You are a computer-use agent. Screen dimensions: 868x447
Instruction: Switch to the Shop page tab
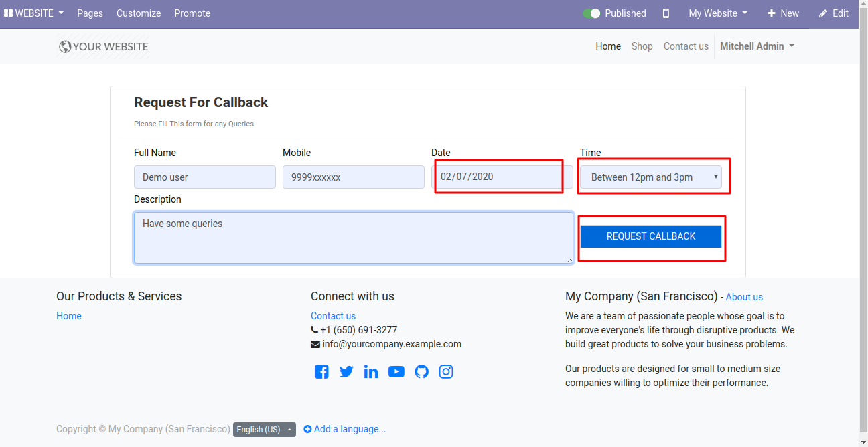[x=642, y=46]
